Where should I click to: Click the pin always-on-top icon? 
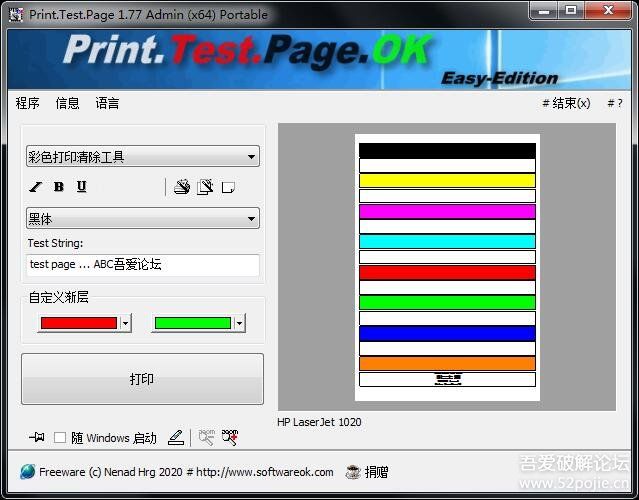pyautogui.click(x=37, y=437)
